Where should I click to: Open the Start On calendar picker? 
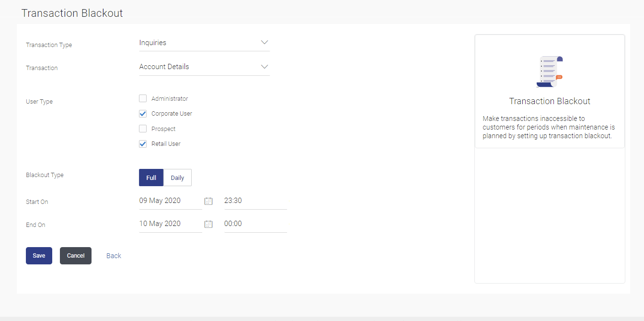click(208, 201)
